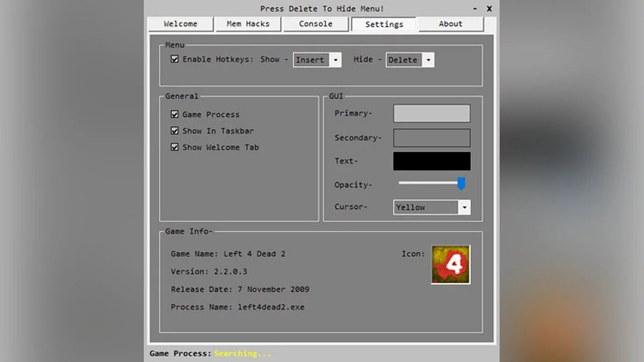The height and width of the screenshot is (362, 644).
Task: Open the Show hotkey Insert dropdown
Action: pos(335,60)
